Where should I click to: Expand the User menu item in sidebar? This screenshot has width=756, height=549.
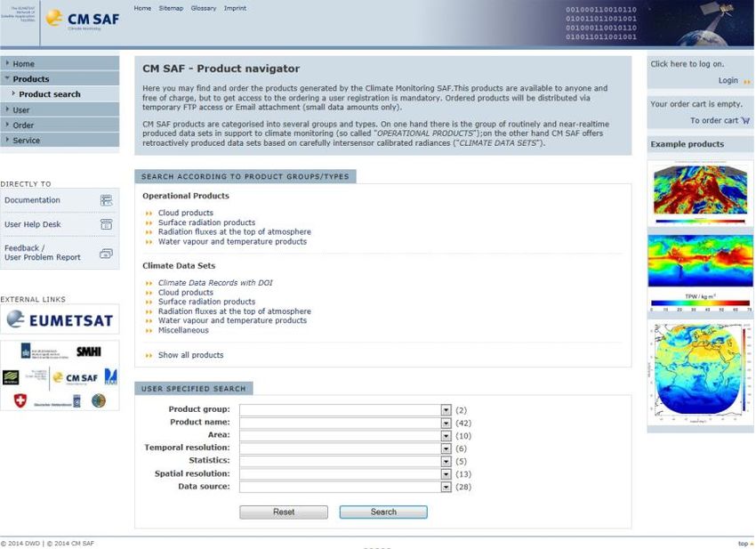(x=60, y=109)
